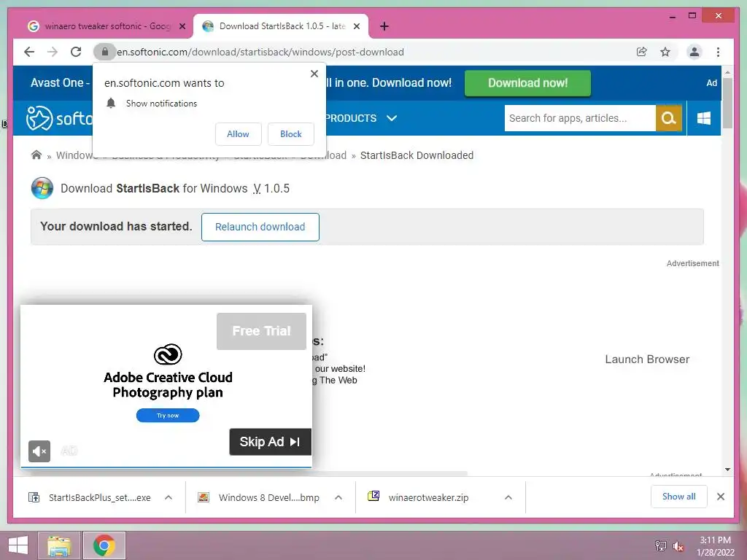The width and height of the screenshot is (747, 560).
Task: Expand options for winaerotweaker.zip download
Action: (508, 497)
